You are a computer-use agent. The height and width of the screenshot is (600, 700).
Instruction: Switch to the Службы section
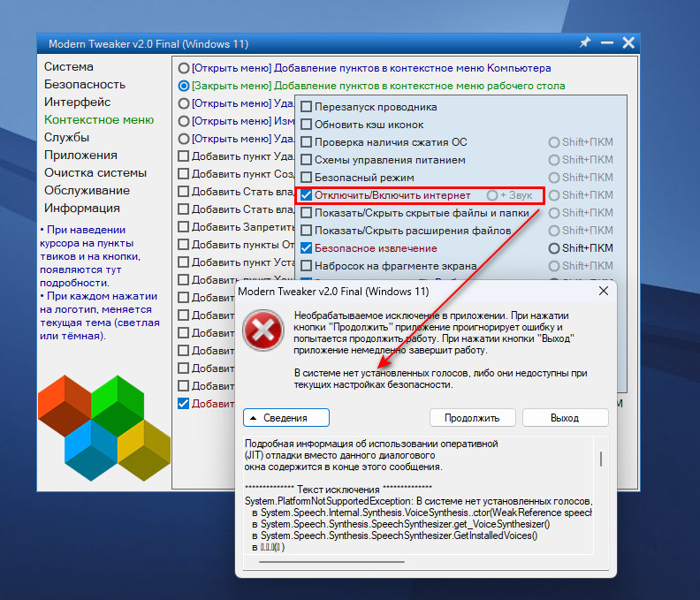[67, 138]
